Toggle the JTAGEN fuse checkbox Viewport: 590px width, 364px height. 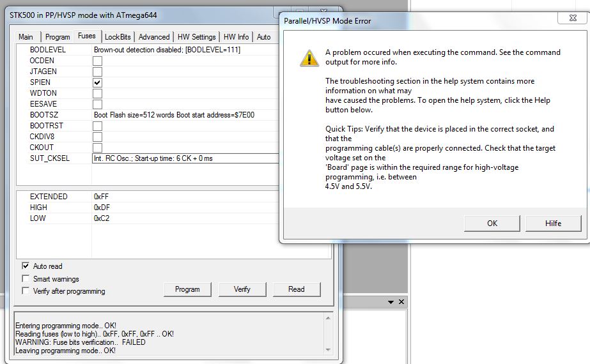point(97,72)
